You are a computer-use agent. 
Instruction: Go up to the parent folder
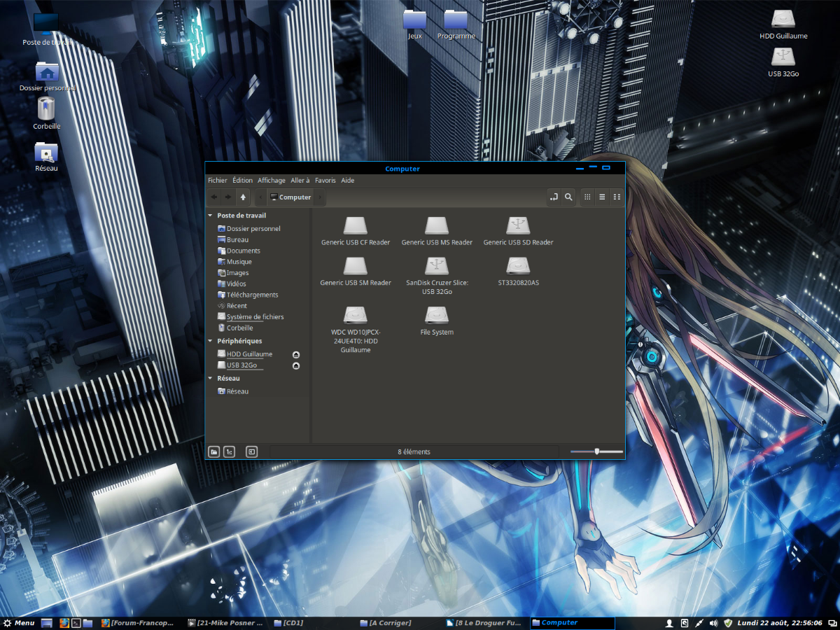(x=243, y=197)
